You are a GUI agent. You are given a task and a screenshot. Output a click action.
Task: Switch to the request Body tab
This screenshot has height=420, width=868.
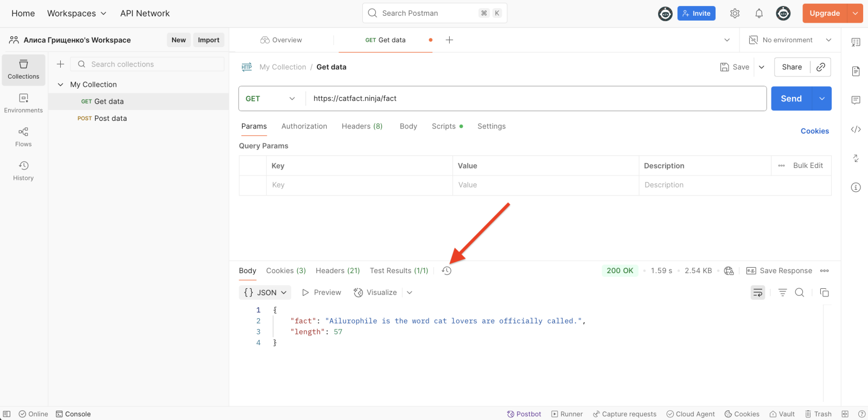[409, 126]
